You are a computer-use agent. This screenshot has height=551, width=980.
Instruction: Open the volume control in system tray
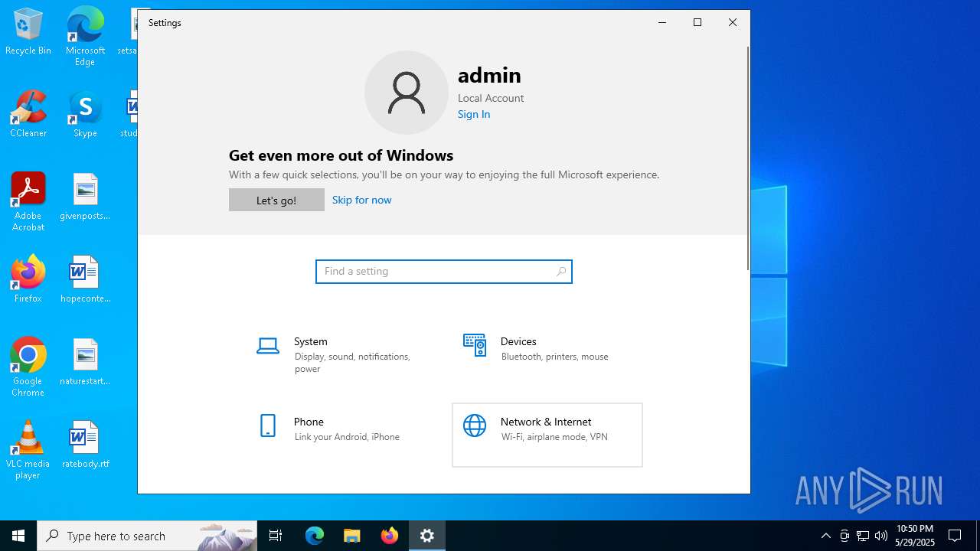[x=881, y=536]
